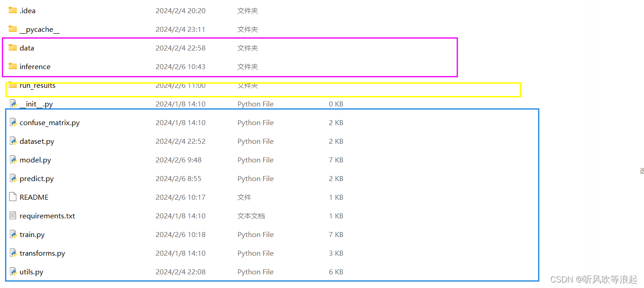Image resolution: width=644 pixels, height=288 pixels.
Task: Click the date 2024/2/4 22:52
Action: coord(180,141)
